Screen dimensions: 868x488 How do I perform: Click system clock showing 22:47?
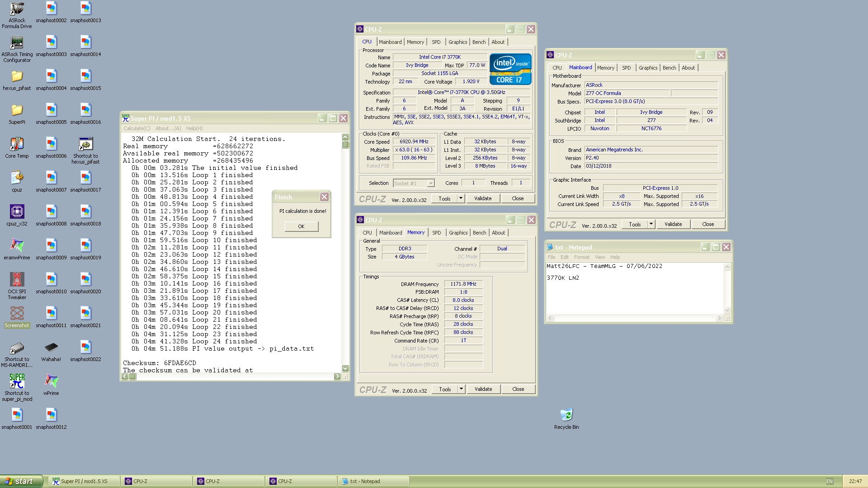(855, 481)
